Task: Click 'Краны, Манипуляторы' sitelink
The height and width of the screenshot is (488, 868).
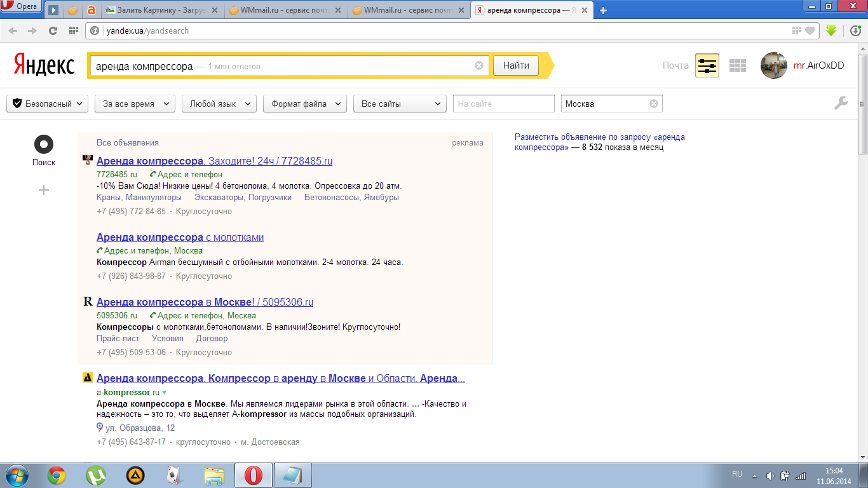Action: pyautogui.click(x=139, y=198)
